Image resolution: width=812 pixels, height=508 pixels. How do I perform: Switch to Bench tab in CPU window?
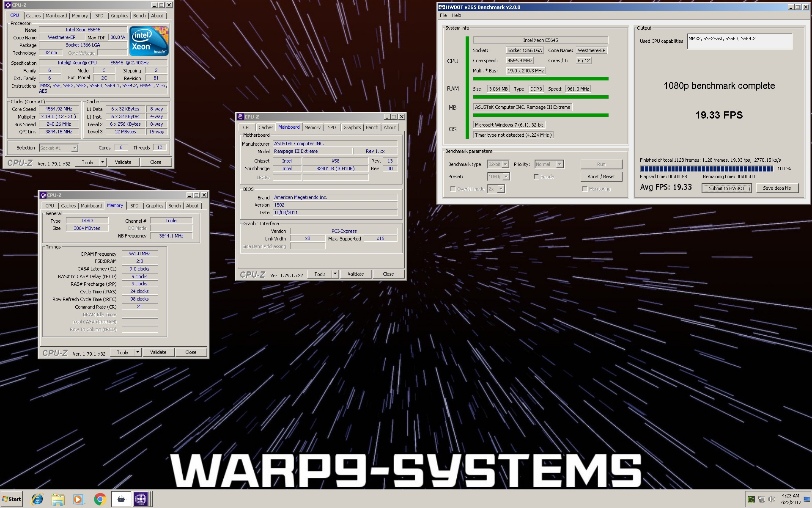(x=139, y=16)
